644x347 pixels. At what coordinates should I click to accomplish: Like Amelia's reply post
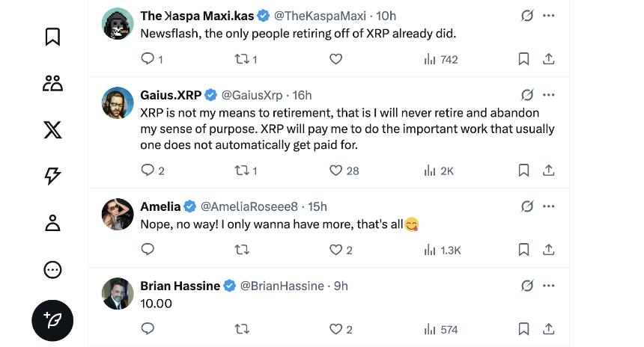point(336,250)
